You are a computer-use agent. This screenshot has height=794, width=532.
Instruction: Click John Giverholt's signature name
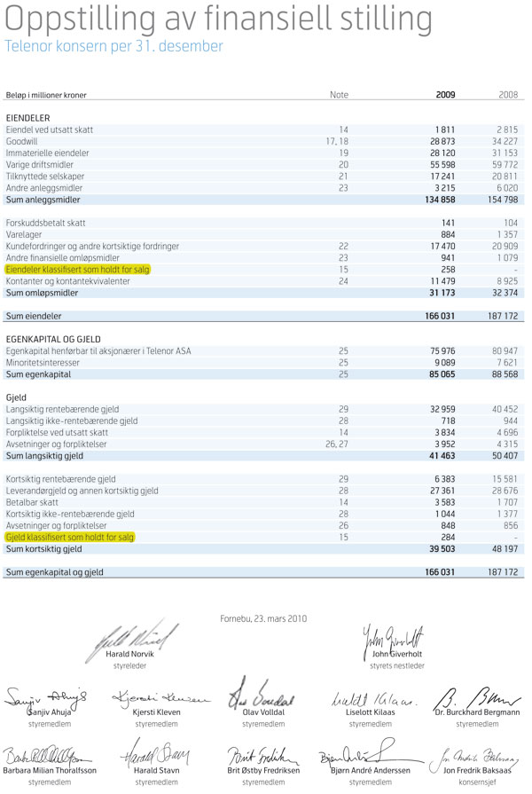397,654
